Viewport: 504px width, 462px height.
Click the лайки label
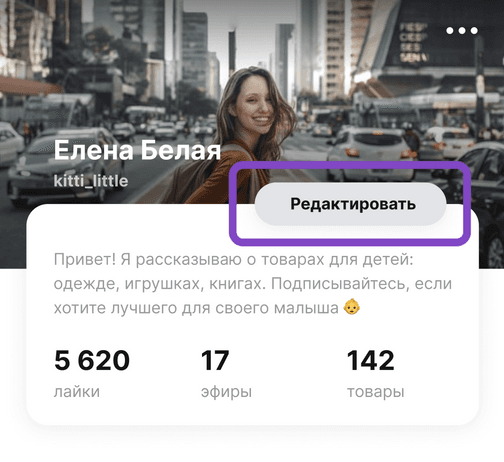(x=77, y=392)
